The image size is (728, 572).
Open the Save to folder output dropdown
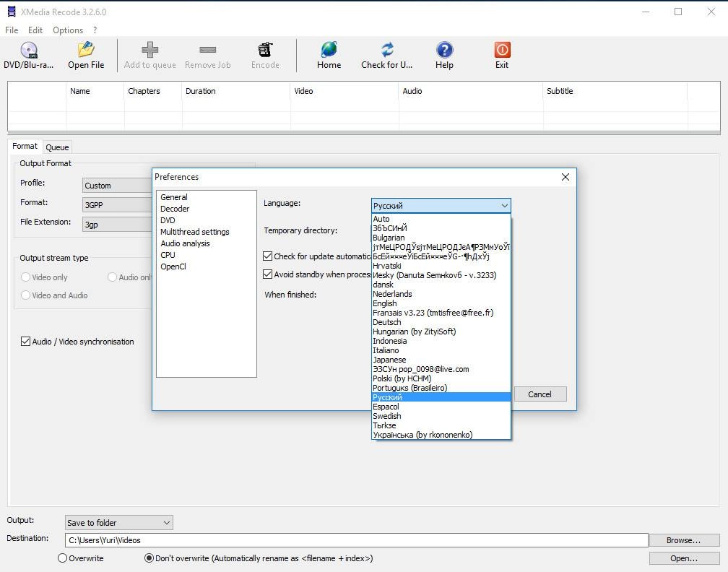119,523
